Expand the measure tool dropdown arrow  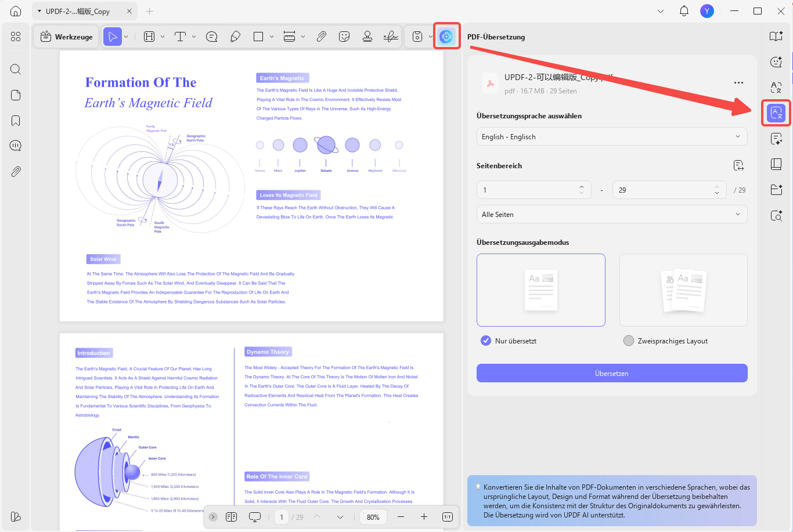(302, 37)
